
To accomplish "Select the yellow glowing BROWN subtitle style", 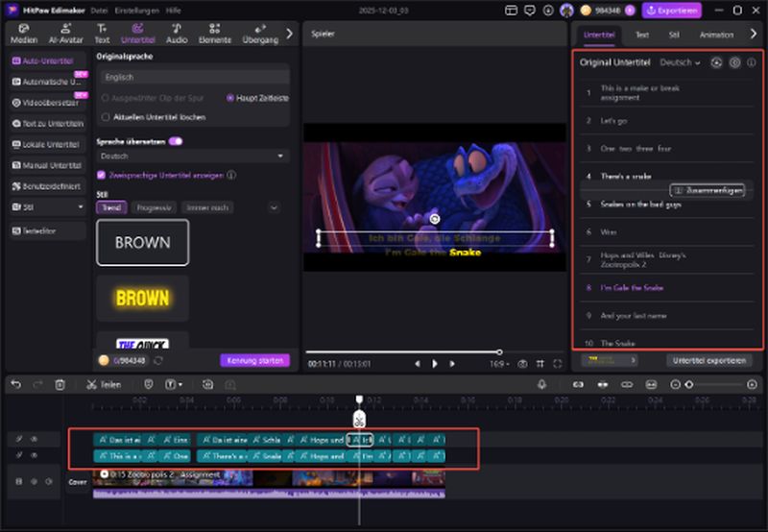I will coord(143,299).
